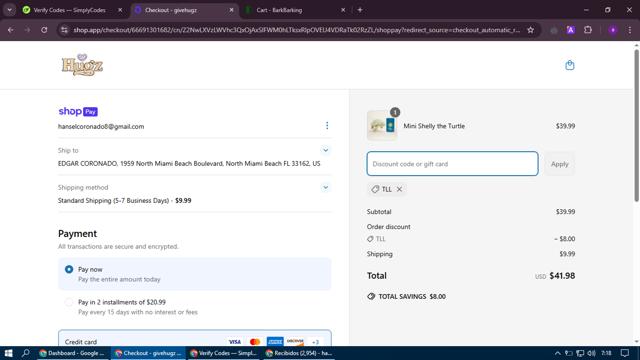
Task: Focus the discount code input field
Action: pos(452,164)
